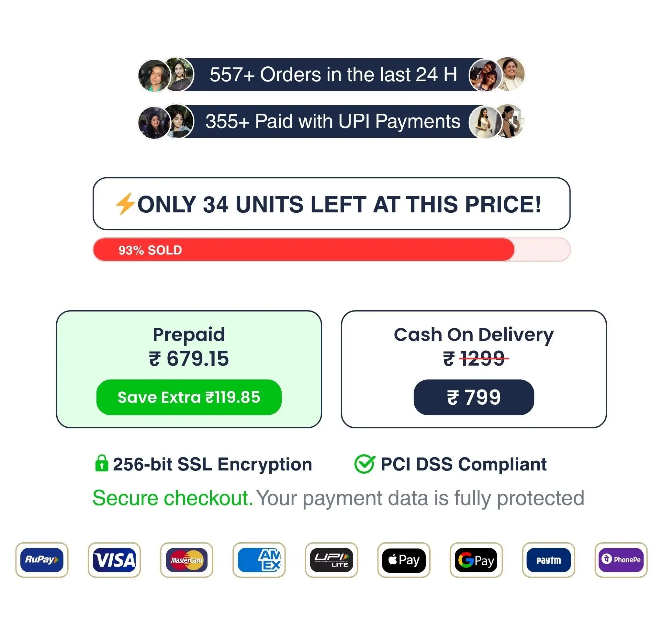Click the ₹799 price button
This screenshot has width=663, height=644.
click(474, 397)
